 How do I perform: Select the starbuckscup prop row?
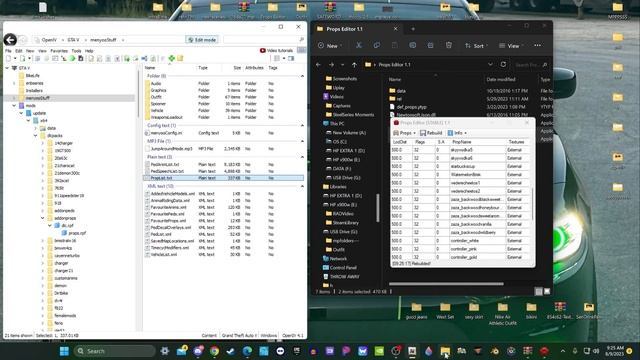(x=461, y=167)
